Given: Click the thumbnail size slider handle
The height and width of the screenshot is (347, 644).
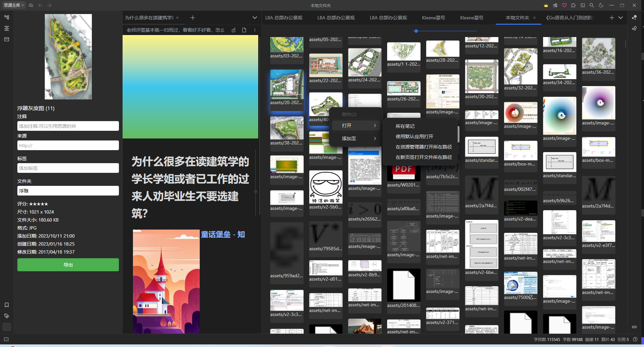Looking at the screenshot, I should point(416,31).
